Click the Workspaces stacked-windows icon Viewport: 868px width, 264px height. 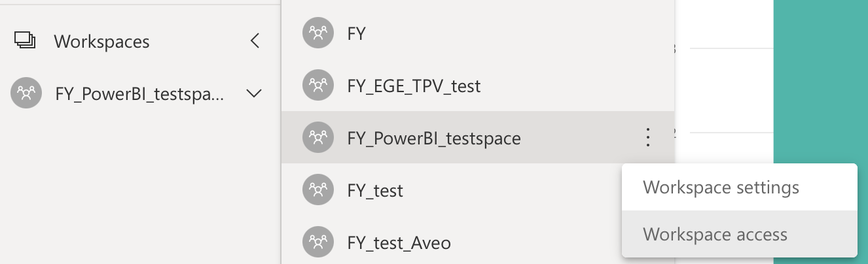click(25, 41)
